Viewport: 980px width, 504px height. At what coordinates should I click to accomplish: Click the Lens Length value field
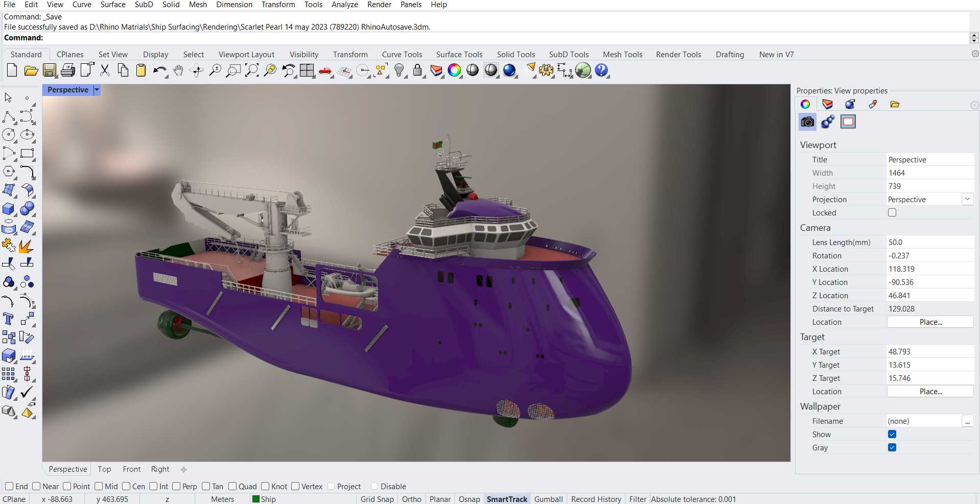tap(930, 242)
